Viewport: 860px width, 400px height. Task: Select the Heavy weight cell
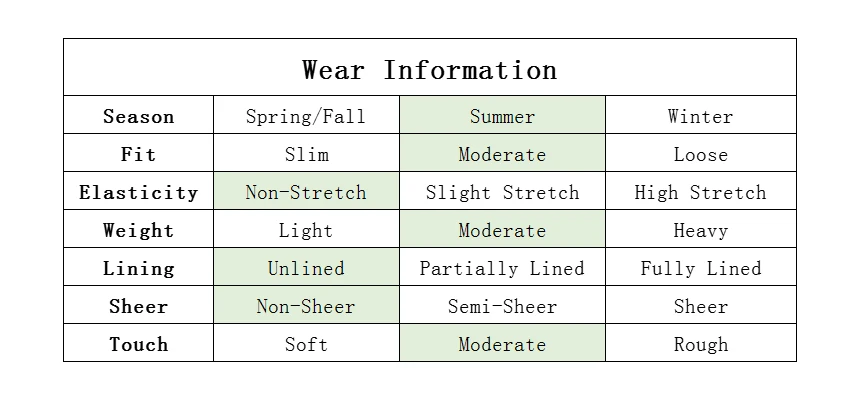coord(700,228)
